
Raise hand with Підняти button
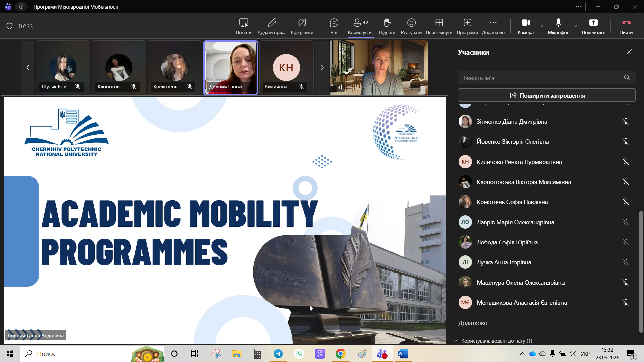coord(387,26)
